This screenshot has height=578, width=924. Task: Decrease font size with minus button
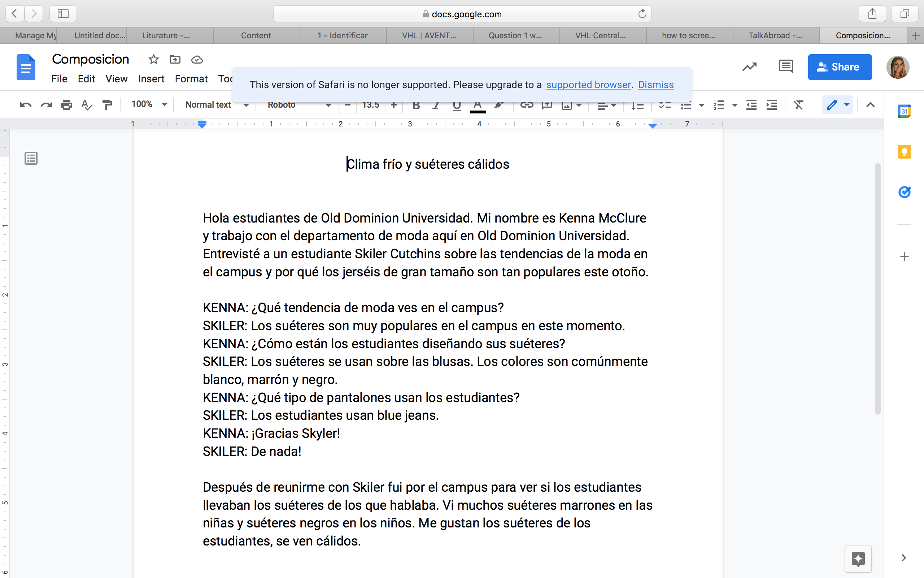point(348,105)
